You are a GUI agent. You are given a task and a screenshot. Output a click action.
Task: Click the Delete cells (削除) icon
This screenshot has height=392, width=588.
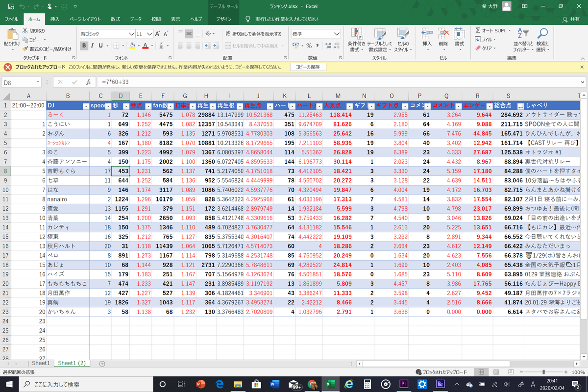pos(443,33)
